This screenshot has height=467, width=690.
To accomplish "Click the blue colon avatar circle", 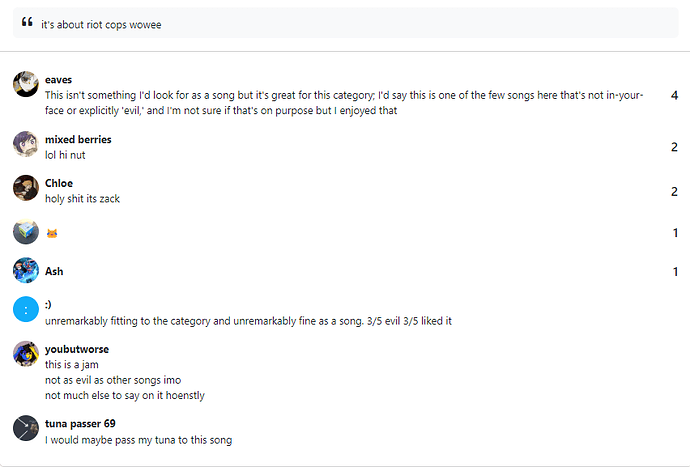I will click(x=26, y=309).
